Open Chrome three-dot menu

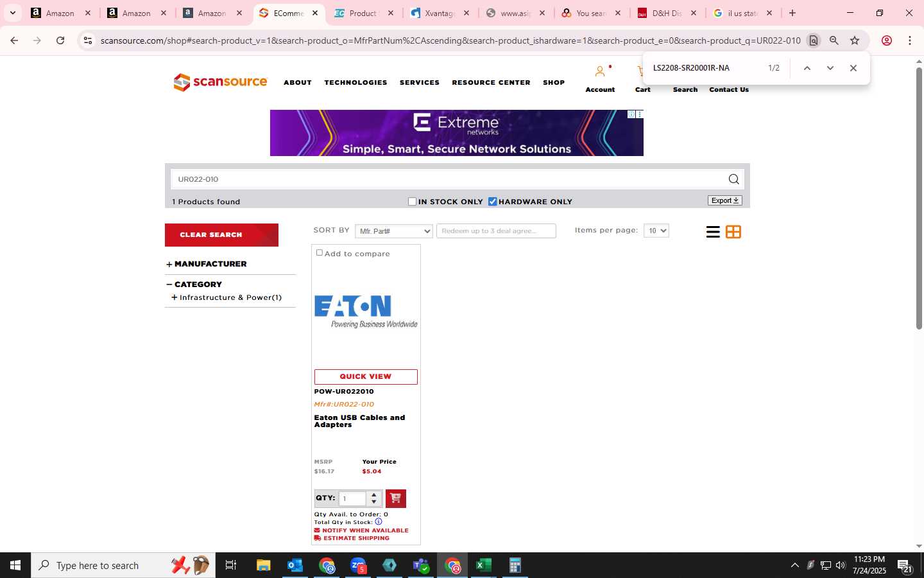[x=910, y=40]
